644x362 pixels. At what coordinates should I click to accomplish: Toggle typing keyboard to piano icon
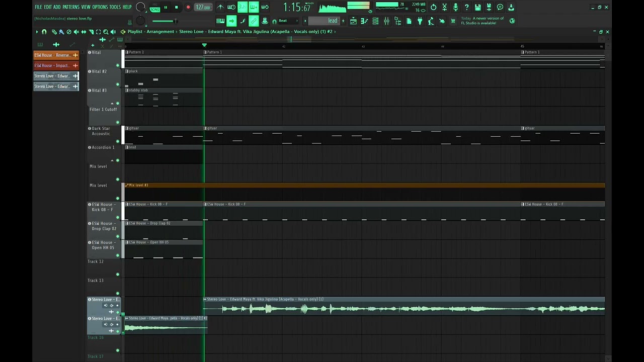point(220,21)
